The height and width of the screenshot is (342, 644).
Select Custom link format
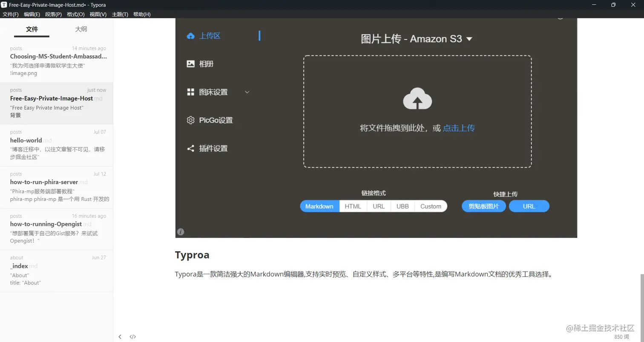pyautogui.click(x=431, y=206)
